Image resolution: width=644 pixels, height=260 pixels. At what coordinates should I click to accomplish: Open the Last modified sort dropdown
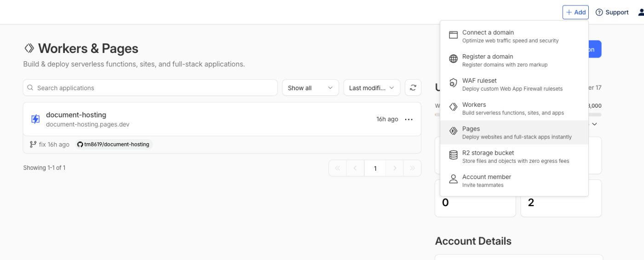pos(372,88)
